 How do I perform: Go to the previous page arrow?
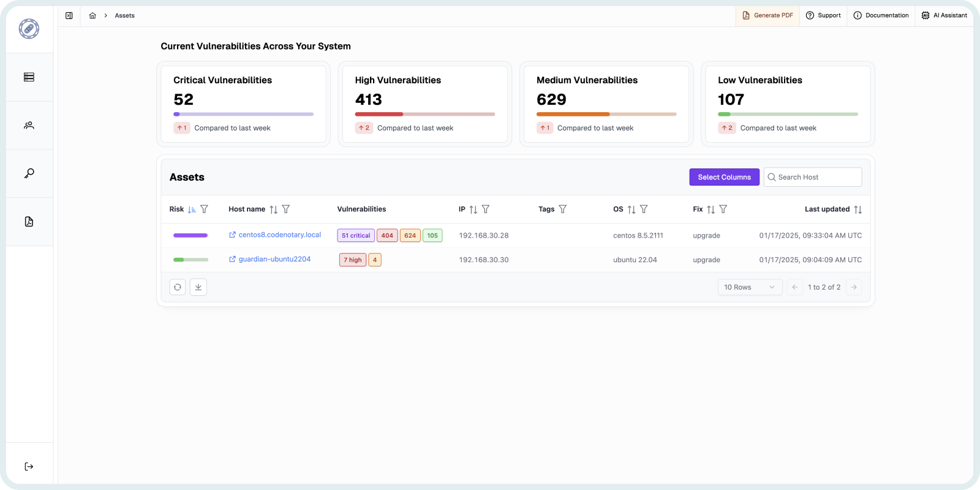point(795,287)
